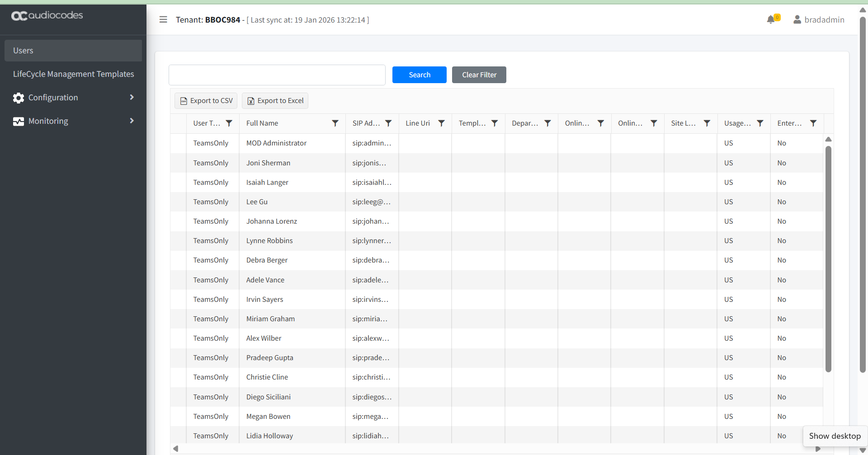The width and height of the screenshot is (868, 455).
Task: Open the Users sidebar page
Action: tap(73, 51)
